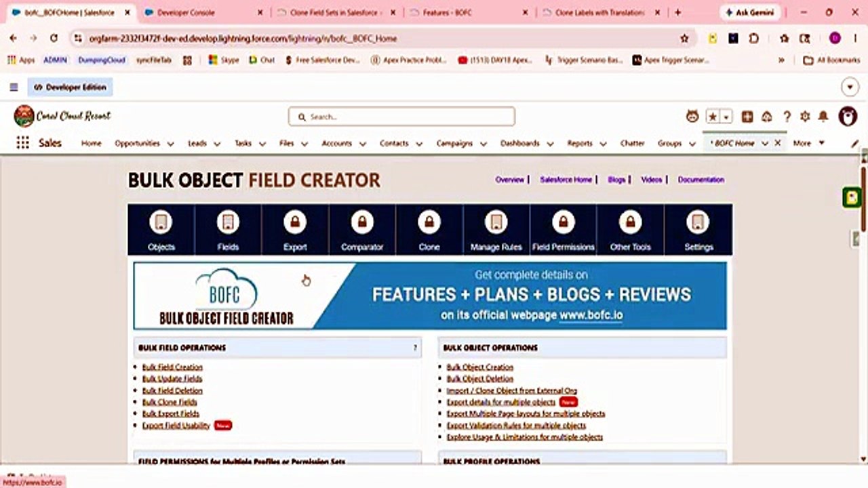Open the All Bookmarks folder
Screen dimensions: 868x488
click(x=831, y=60)
